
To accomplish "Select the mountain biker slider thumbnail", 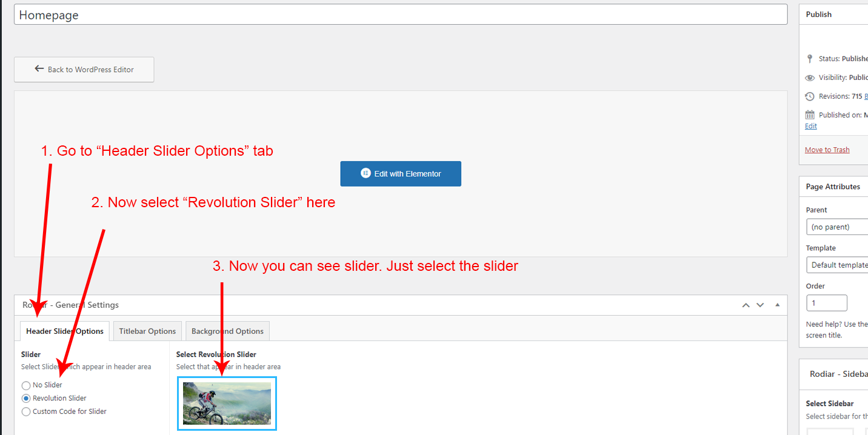I will [227, 403].
